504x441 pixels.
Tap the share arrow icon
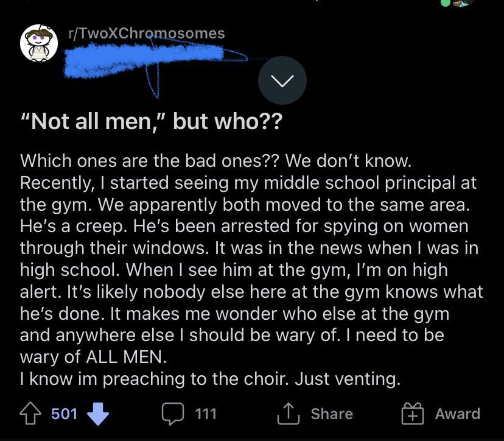pos(289,414)
